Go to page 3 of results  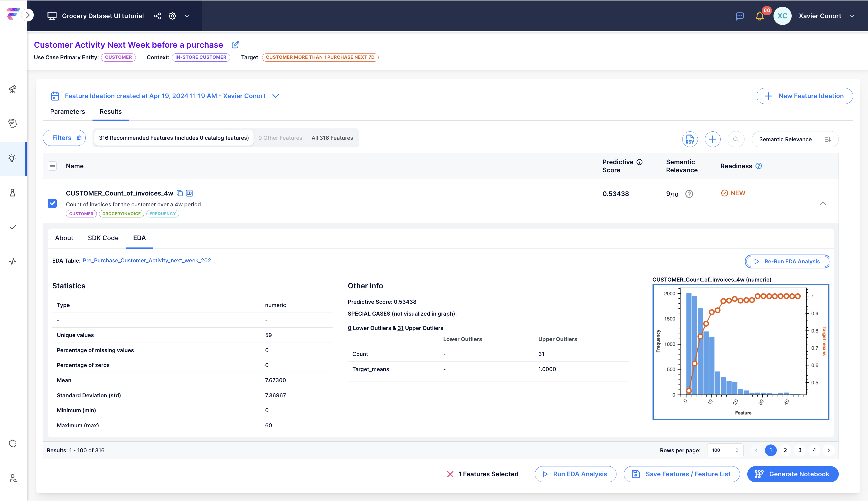pos(800,450)
